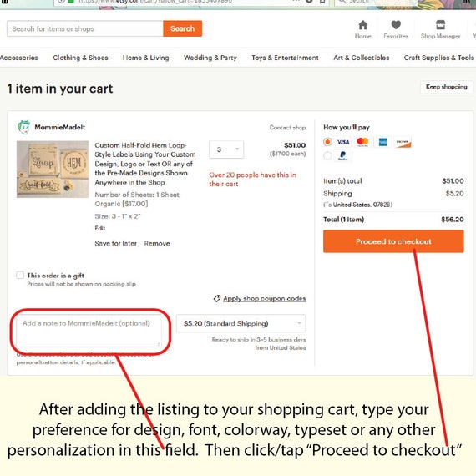Open the Wedding & Party category menu
Image resolution: width=476 pixels, height=476 pixels.
coord(210,58)
